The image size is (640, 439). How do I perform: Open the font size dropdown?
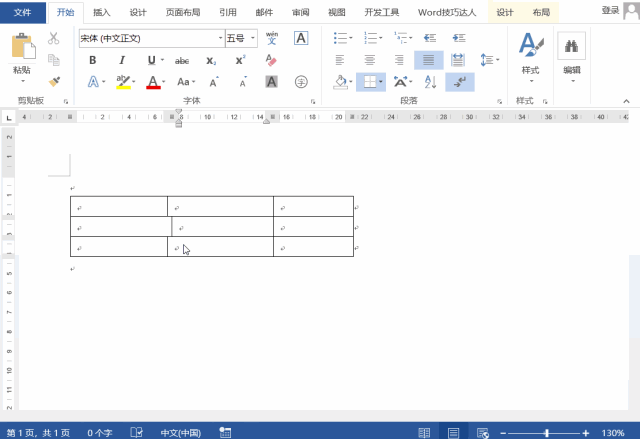(253, 38)
